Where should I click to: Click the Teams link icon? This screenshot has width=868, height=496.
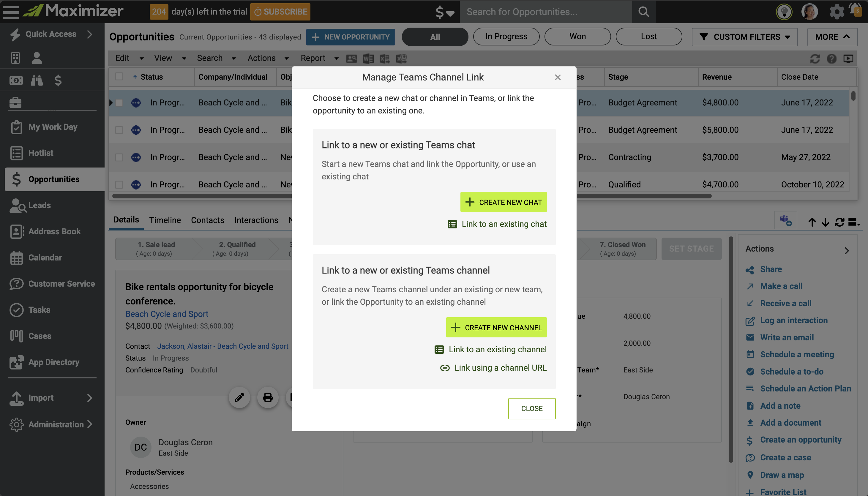click(x=785, y=221)
